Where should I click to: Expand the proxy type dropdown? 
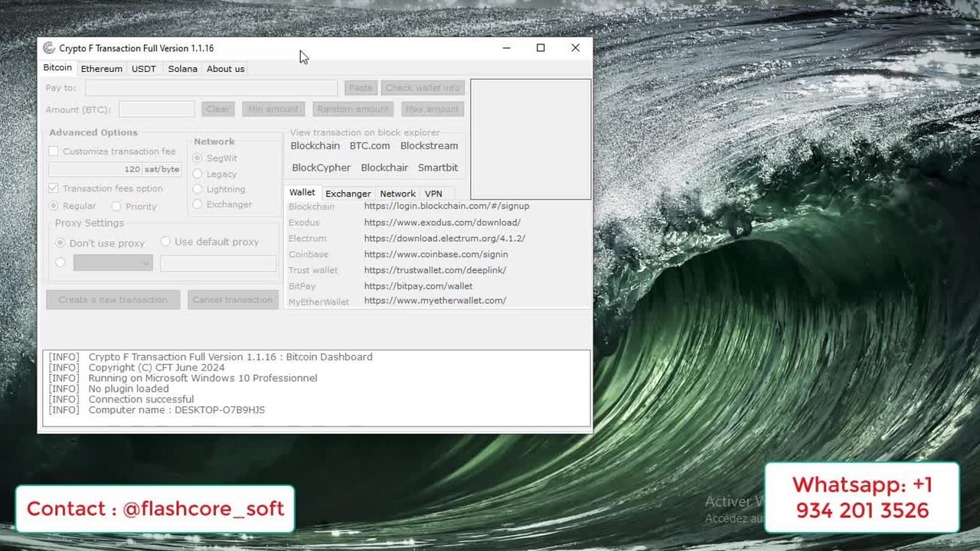tap(113, 263)
